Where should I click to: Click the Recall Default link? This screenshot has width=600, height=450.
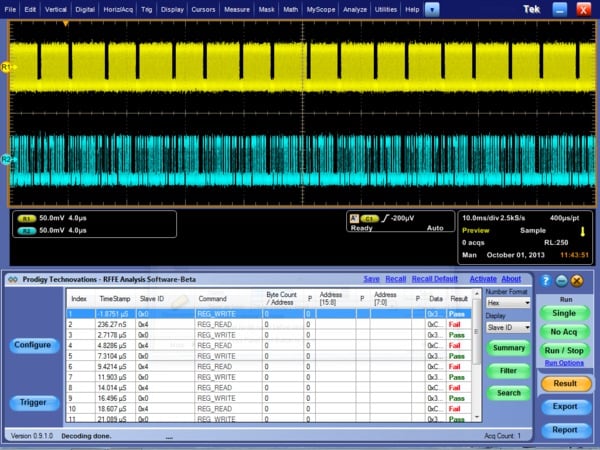click(435, 279)
